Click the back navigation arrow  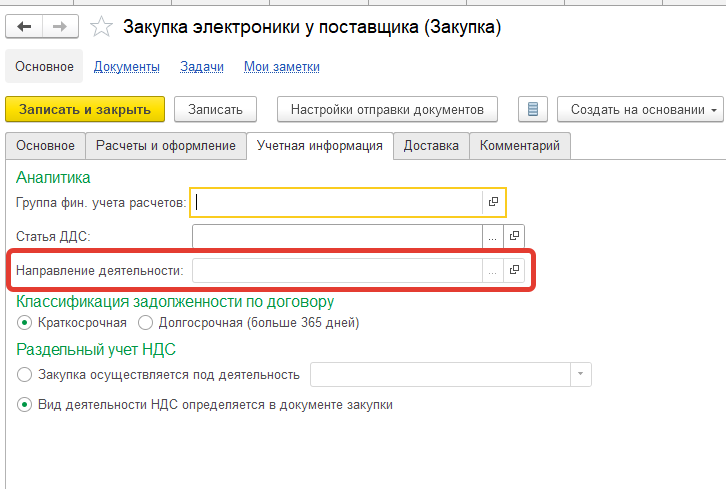click(25, 27)
